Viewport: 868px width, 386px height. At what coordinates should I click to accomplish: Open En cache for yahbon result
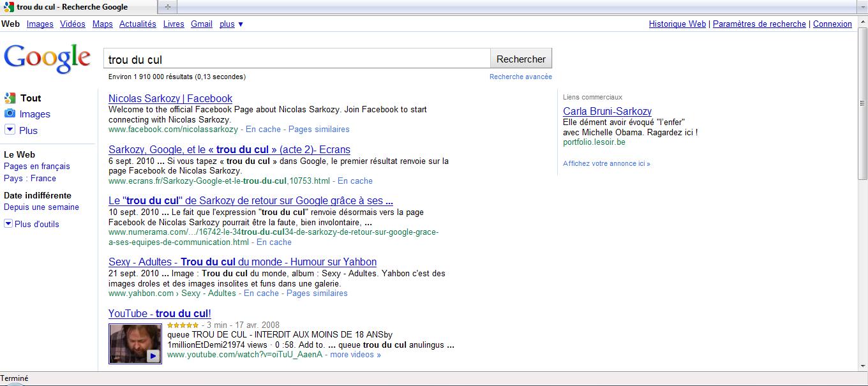click(261, 293)
